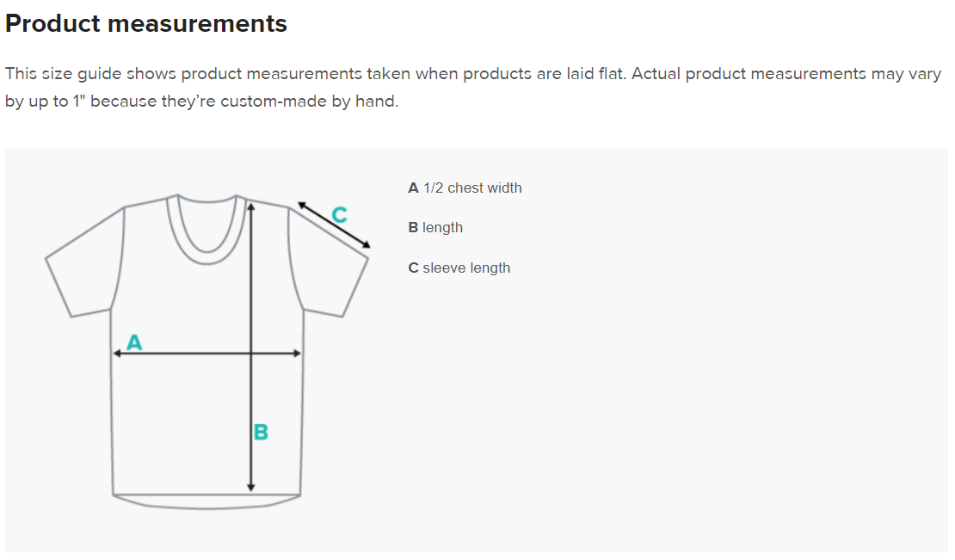The image size is (955, 560).
Task: Click the bottom arrowhead of the length arrow
Action: click(250, 488)
